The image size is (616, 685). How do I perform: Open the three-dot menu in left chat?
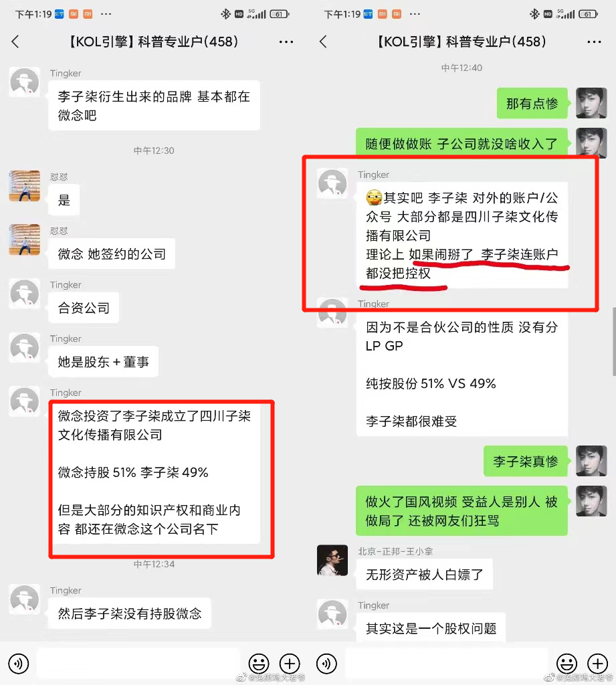pos(286,42)
